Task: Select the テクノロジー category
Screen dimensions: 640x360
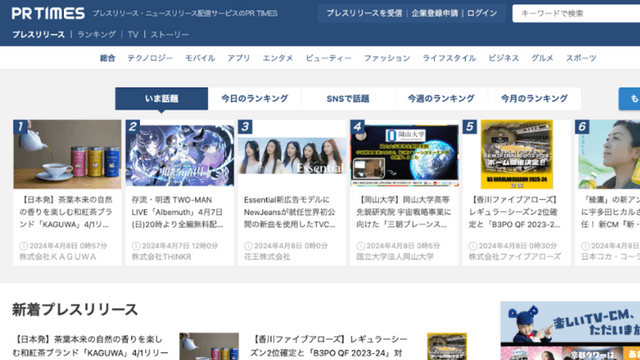Action: pos(150,58)
